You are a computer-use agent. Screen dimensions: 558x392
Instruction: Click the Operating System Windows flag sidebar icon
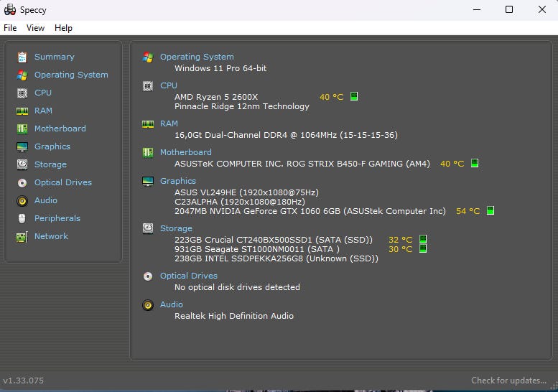[x=22, y=75]
